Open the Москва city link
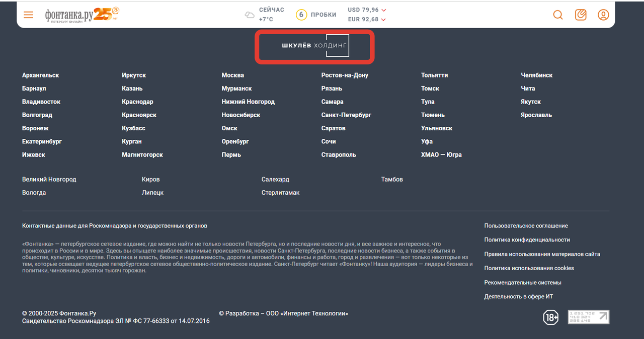644x339 pixels. coord(233,75)
